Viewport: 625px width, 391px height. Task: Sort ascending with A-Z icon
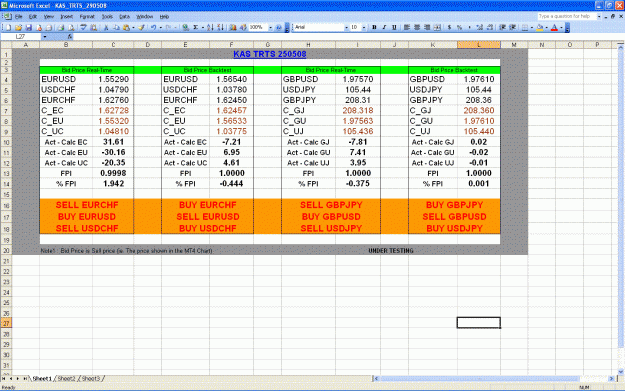point(210,28)
